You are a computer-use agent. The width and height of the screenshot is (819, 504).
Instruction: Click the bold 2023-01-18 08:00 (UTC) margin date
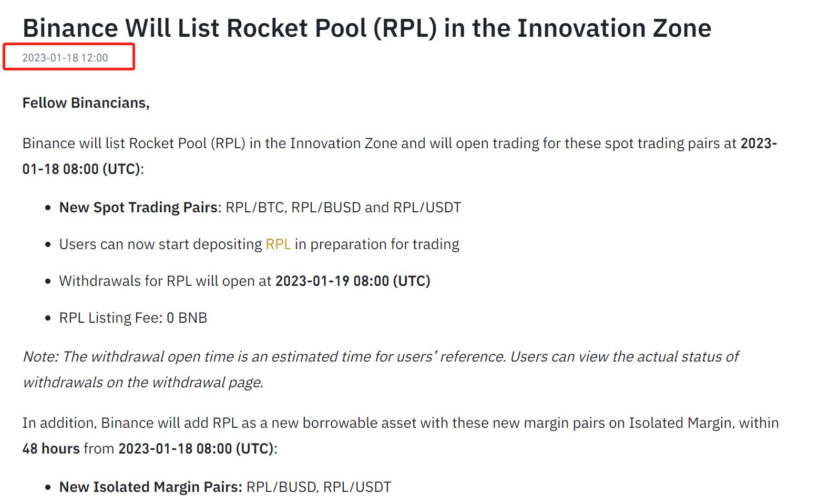click(x=196, y=449)
